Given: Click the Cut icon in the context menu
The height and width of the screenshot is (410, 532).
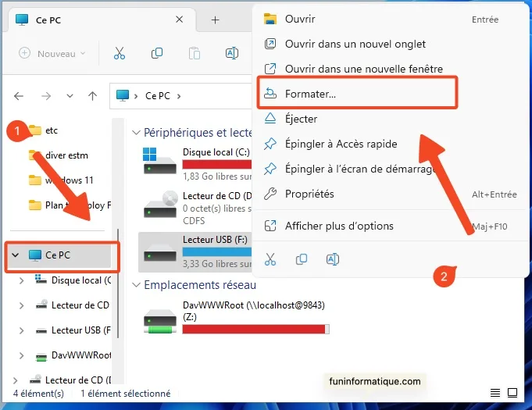Looking at the screenshot, I should click(x=270, y=259).
